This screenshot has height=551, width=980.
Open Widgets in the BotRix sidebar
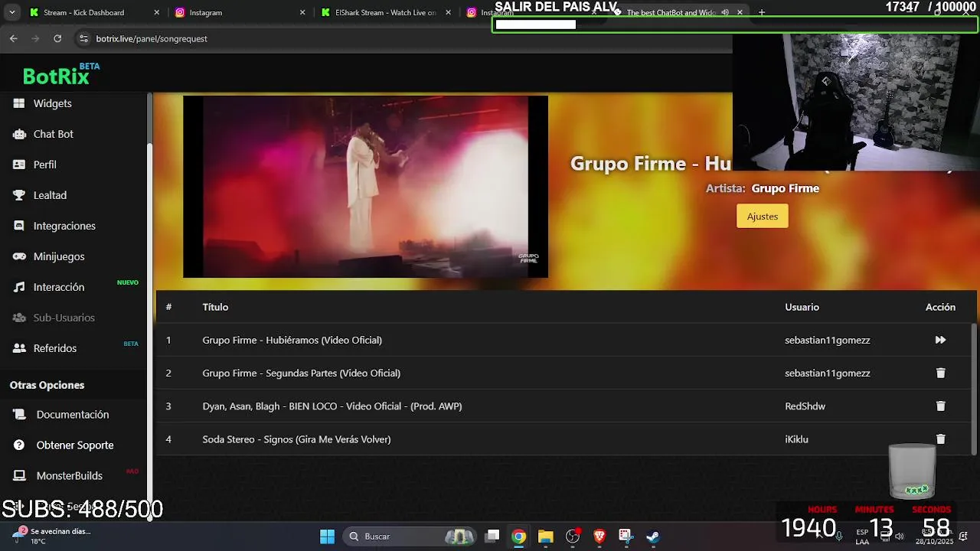point(52,103)
